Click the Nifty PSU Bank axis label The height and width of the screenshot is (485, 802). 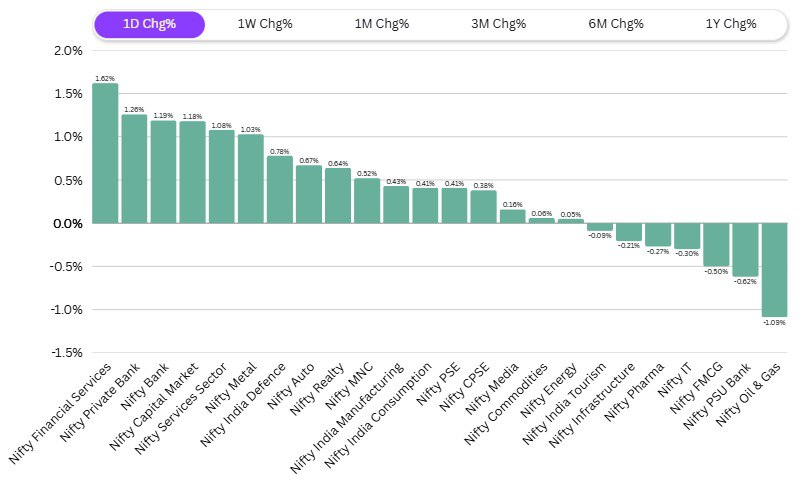click(x=717, y=395)
